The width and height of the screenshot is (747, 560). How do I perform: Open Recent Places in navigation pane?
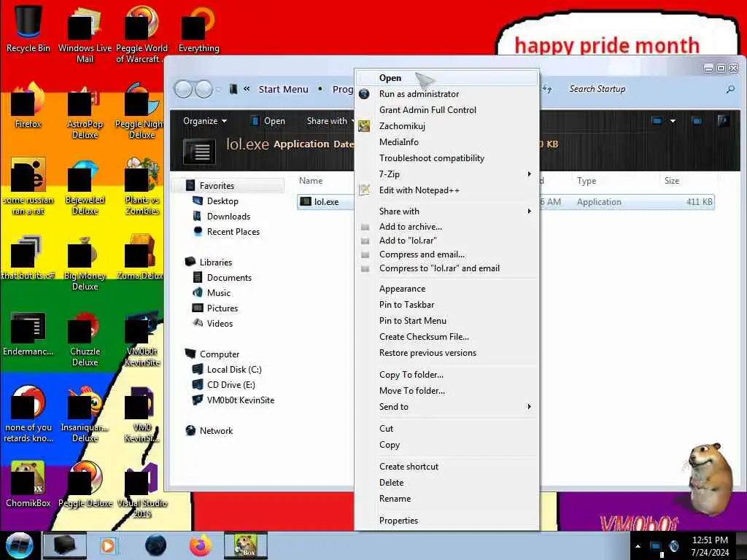233,231
